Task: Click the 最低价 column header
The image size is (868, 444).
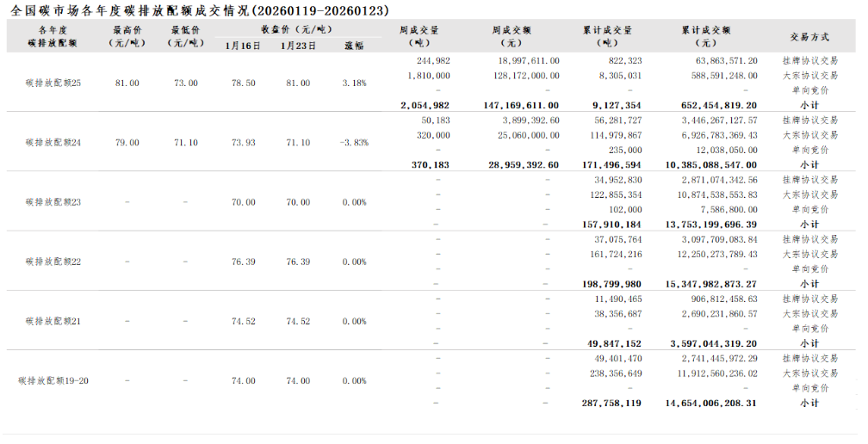Action: click(185, 36)
